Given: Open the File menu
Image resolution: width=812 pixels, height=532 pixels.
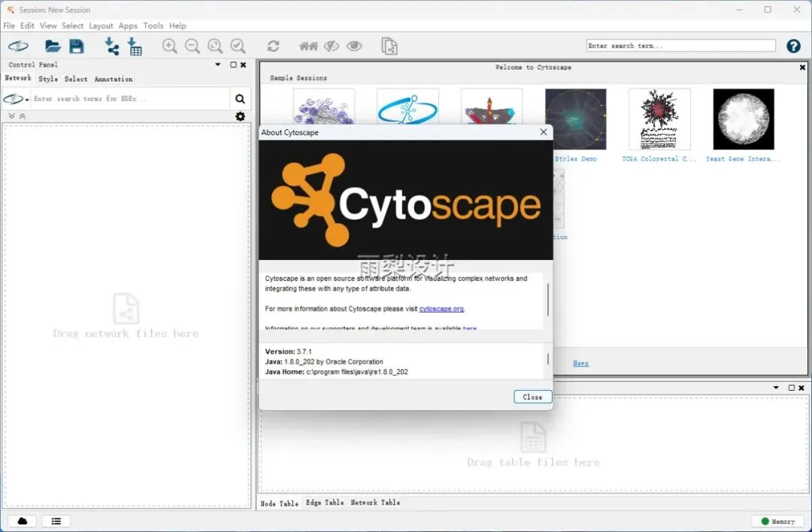Looking at the screenshot, I should pyautogui.click(x=9, y=26).
